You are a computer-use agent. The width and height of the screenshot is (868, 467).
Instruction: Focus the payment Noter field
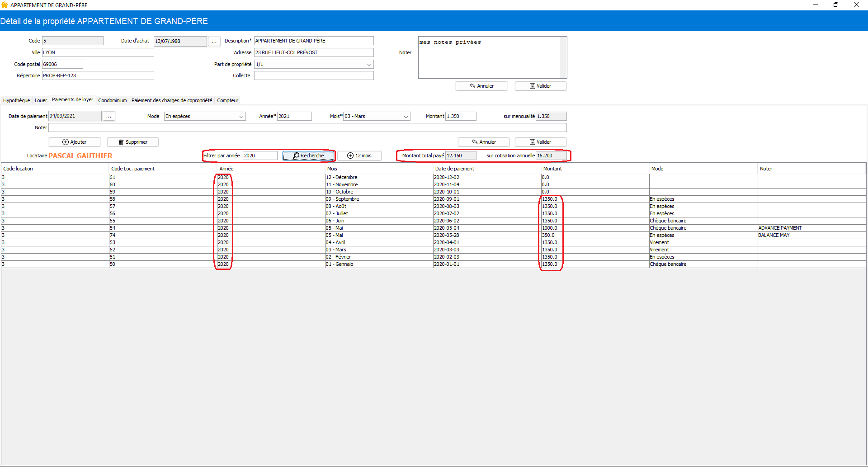pos(307,127)
